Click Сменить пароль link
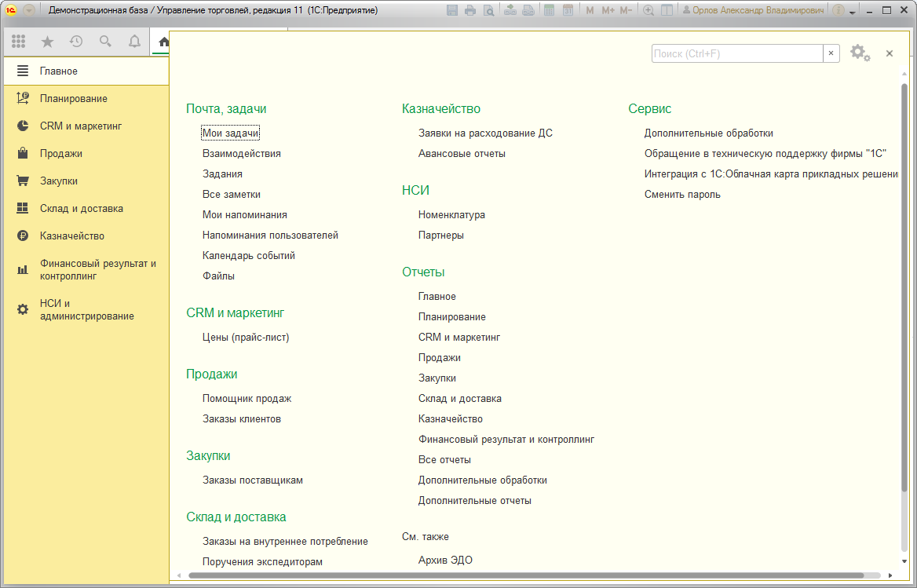The image size is (917, 588). tap(682, 195)
